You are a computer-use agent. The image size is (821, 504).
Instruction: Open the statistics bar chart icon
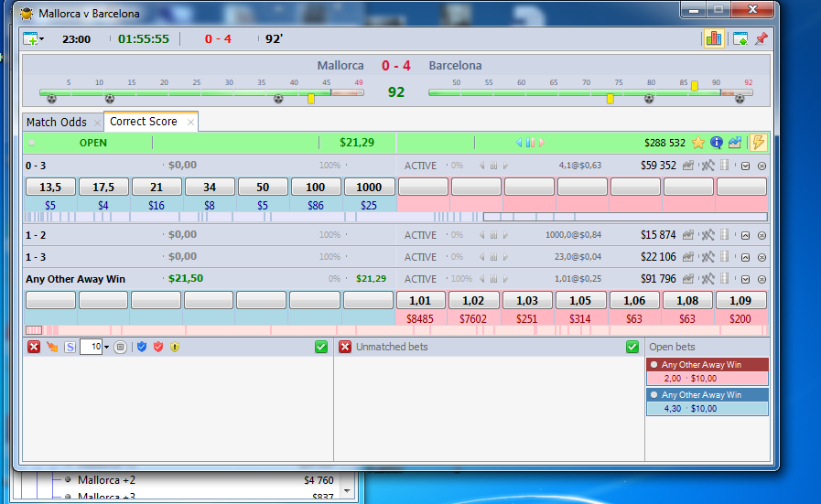pyautogui.click(x=713, y=38)
